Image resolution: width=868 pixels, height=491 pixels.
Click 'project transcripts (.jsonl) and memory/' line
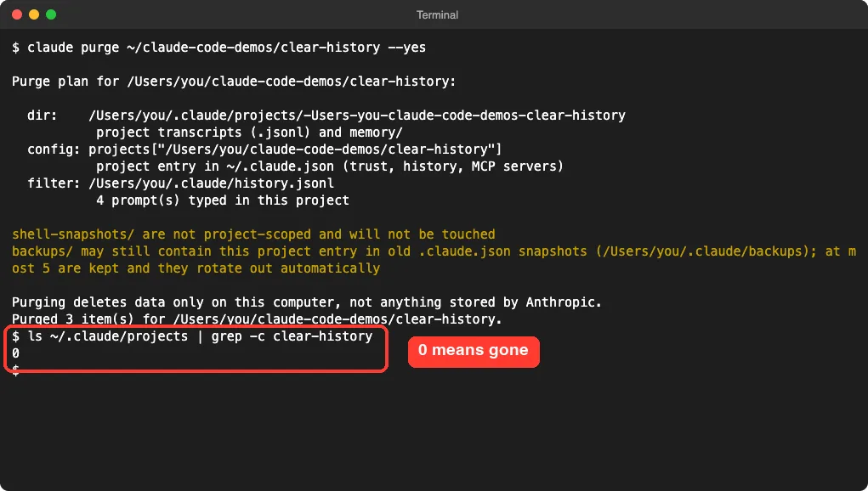pos(250,133)
